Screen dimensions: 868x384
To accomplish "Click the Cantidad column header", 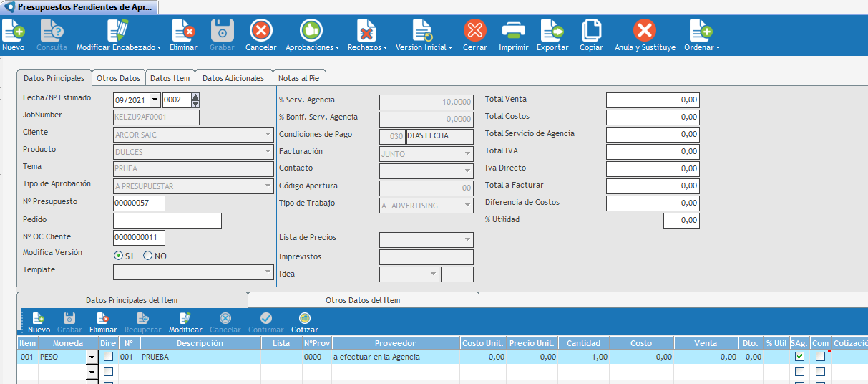I will click(x=583, y=343).
